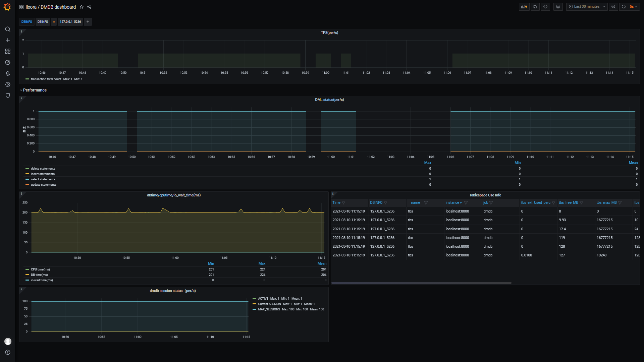The width and height of the screenshot is (644, 362).
Task: Click the Create plus icon in sidebar
Action: pos(7,40)
